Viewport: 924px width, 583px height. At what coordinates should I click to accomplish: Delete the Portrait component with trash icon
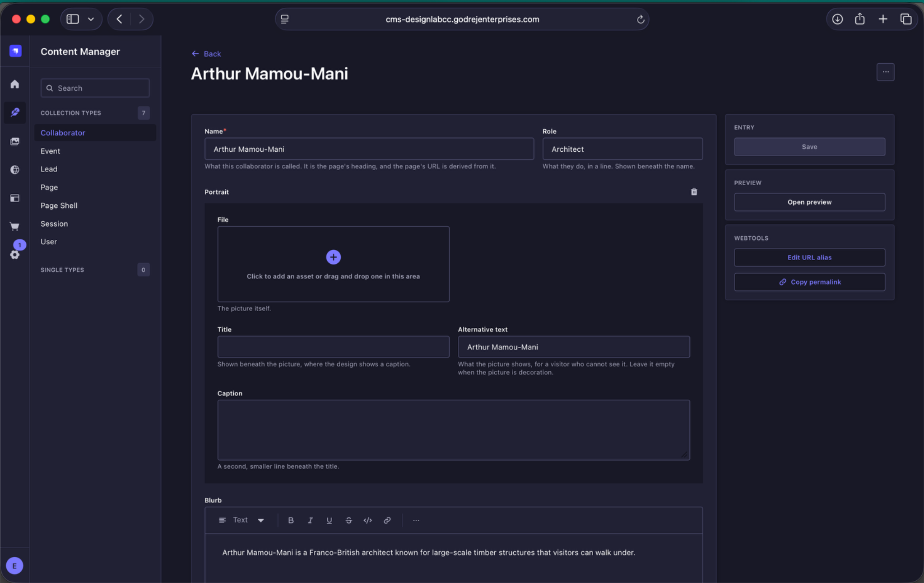[694, 192]
